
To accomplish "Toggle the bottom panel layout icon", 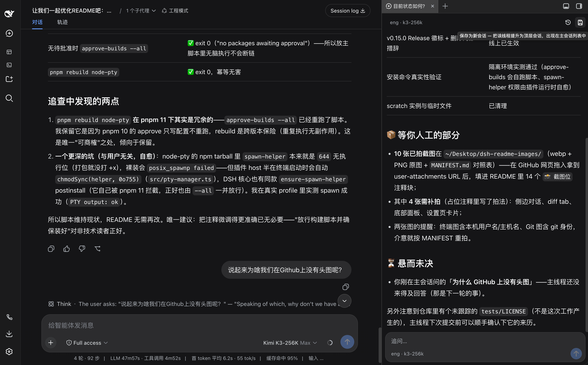I will (566, 6).
